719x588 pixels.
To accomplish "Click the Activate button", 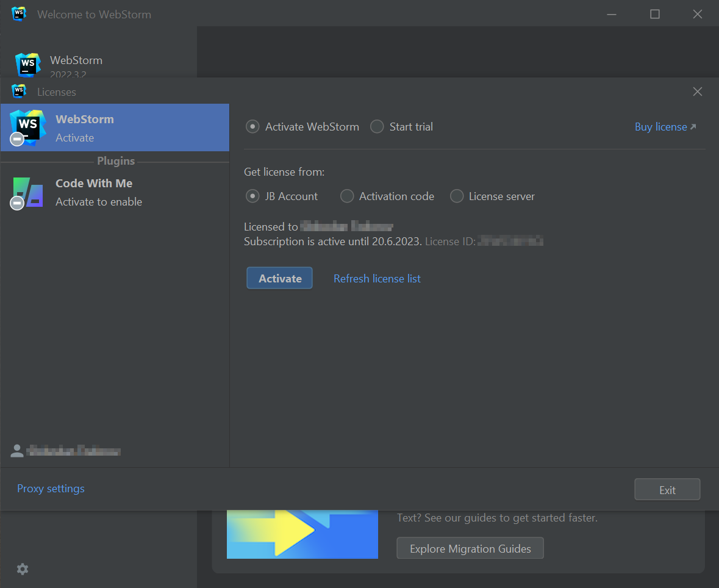I will (280, 278).
